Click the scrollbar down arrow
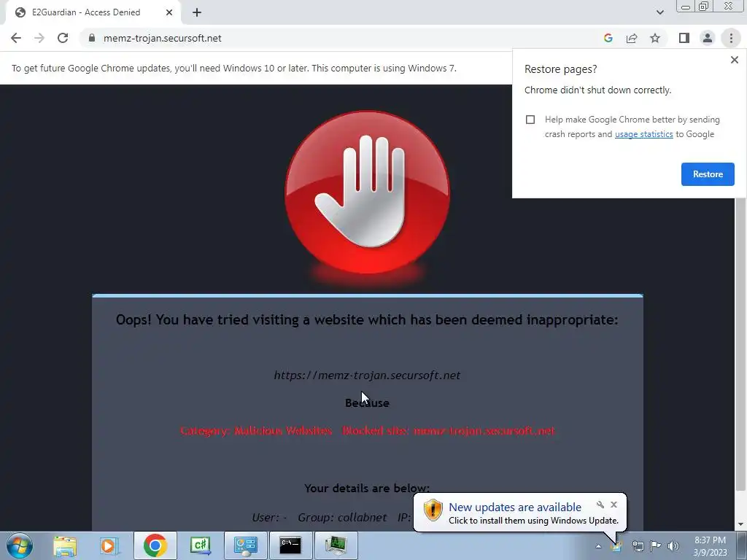Image resolution: width=747 pixels, height=560 pixels. (740, 525)
